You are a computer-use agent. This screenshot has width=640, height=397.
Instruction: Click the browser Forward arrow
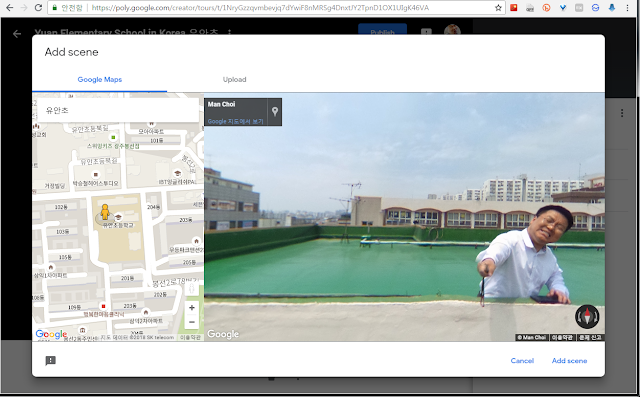pyautogui.click(x=24, y=7)
